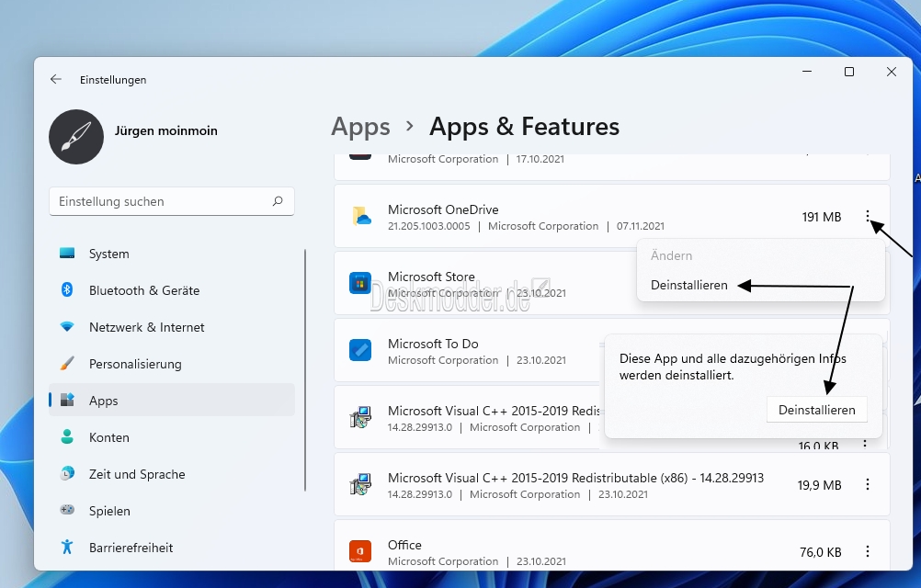Minimize the Einstellungen window
Image resolution: width=921 pixels, height=588 pixels.
point(807,72)
